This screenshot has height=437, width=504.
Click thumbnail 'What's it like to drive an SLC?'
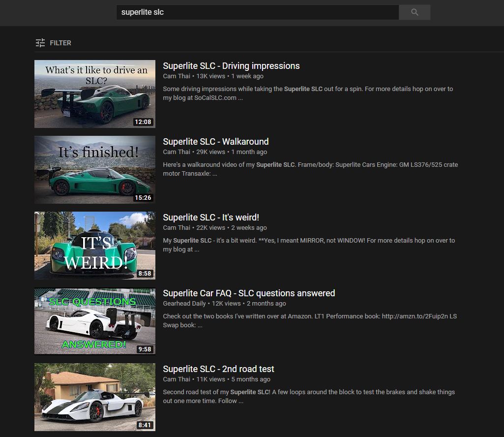coord(95,94)
